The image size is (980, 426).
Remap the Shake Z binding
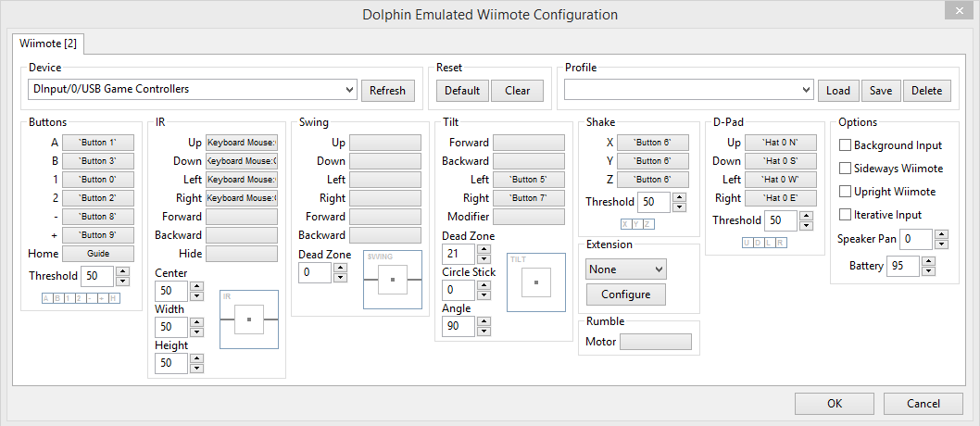[x=652, y=180]
